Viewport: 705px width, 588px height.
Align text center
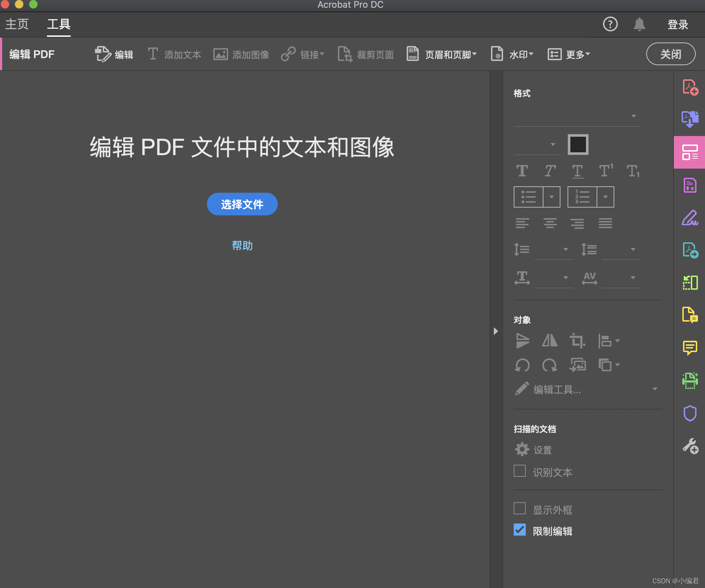[550, 223]
